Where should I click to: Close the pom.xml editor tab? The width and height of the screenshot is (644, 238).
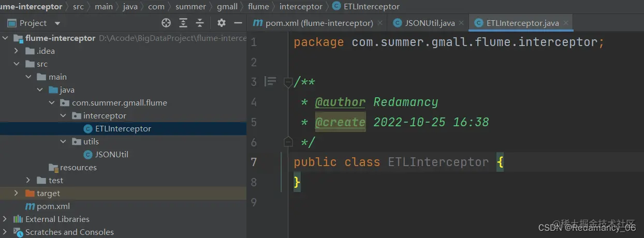380,23
